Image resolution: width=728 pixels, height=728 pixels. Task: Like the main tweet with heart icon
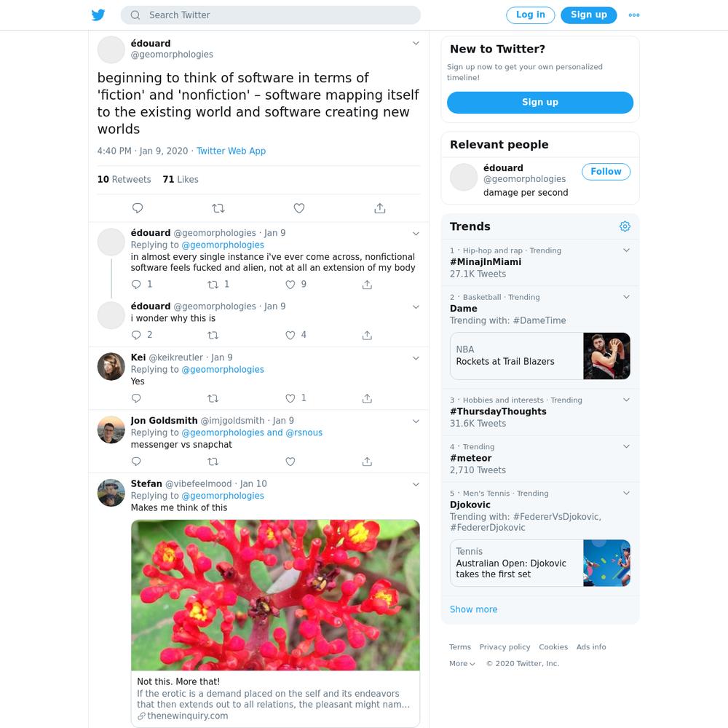(x=299, y=208)
